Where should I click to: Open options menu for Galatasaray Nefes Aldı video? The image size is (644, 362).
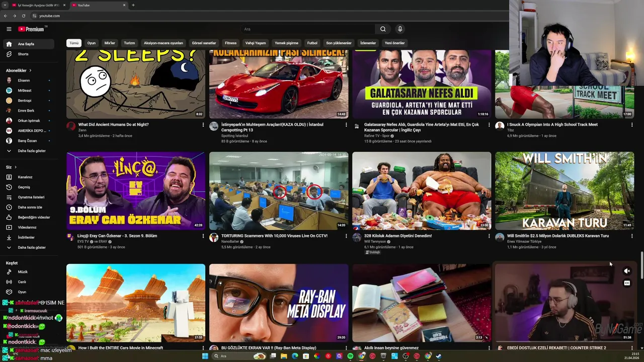[x=489, y=125]
